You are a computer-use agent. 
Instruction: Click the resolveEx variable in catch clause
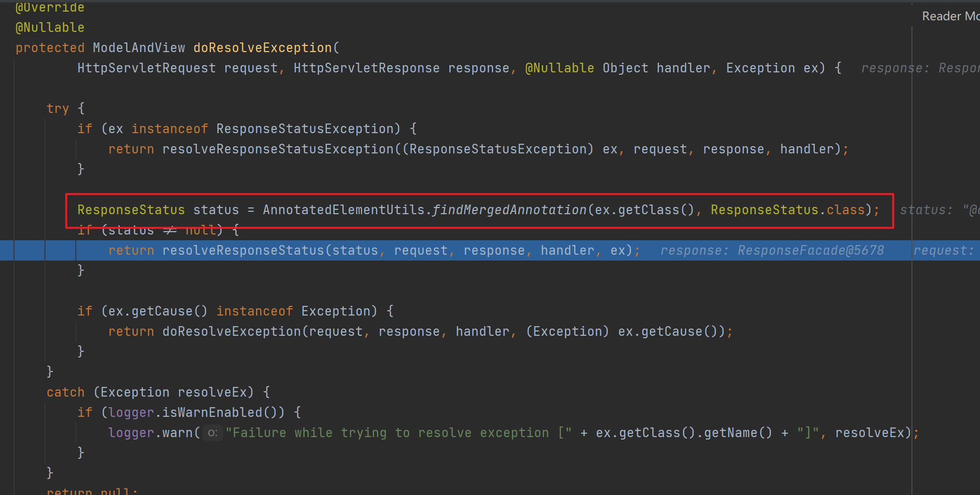[x=215, y=392]
